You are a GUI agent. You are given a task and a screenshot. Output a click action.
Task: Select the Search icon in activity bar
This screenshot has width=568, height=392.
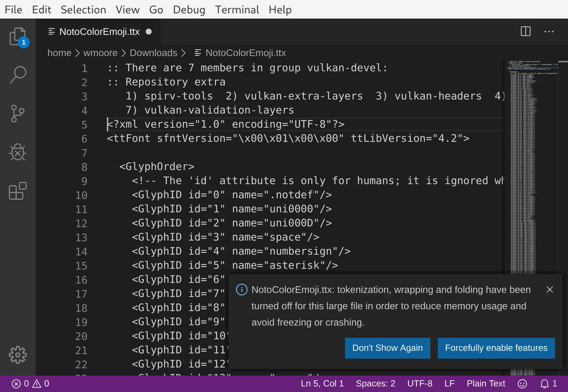click(18, 74)
